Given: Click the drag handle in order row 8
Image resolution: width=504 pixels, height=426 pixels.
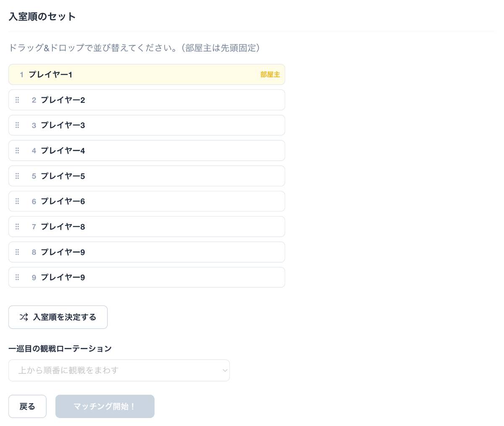Looking at the screenshot, I should pyautogui.click(x=17, y=252).
